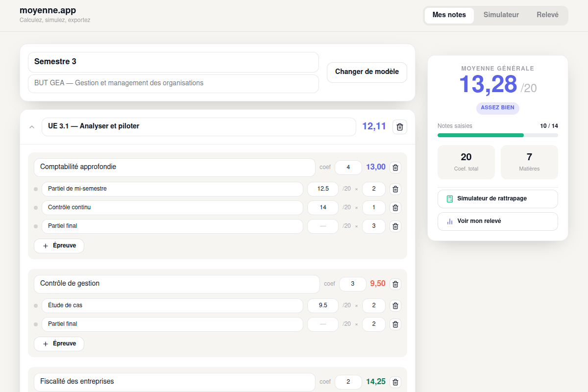588x392 pixels.
Task: Edit the UE 3.1 name field
Action: (199, 127)
